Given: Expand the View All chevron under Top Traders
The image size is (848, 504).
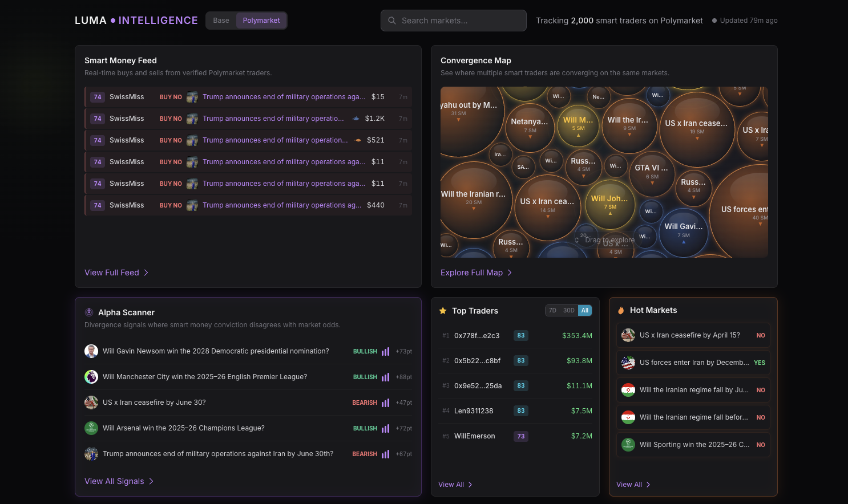Looking at the screenshot, I should (470, 484).
